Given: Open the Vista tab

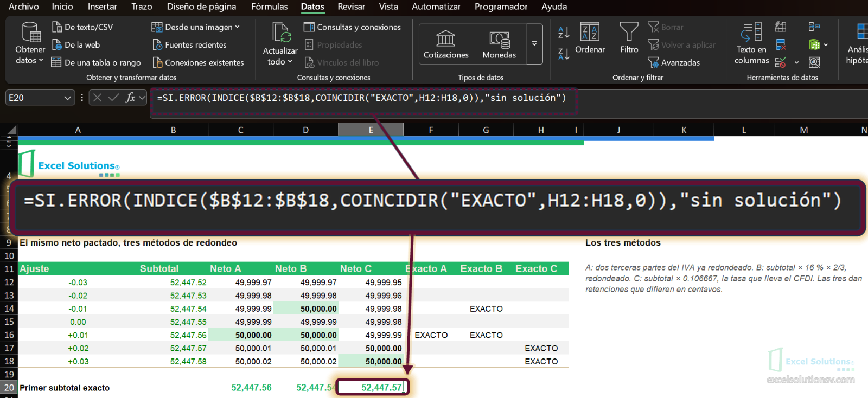Looking at the screenshot, I should (388, 7).
